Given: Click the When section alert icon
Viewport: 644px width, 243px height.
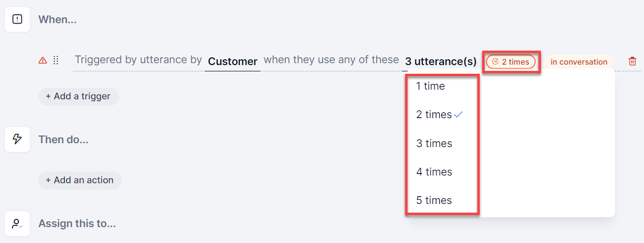Looking at the screenshot, I should tap(17, 19).
